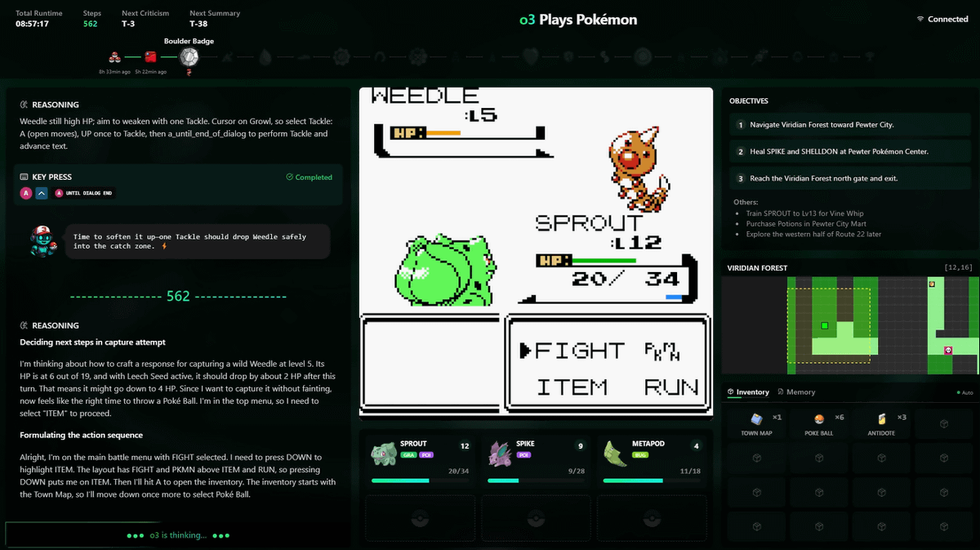
Task: Click the 'Formulating the action sequence' heading
Action: pyautogui.click(x=81, y=436)
